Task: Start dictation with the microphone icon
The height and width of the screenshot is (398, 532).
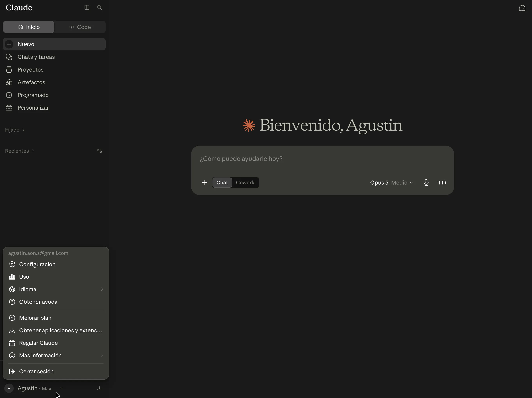Action: click(x=426, y=183)
